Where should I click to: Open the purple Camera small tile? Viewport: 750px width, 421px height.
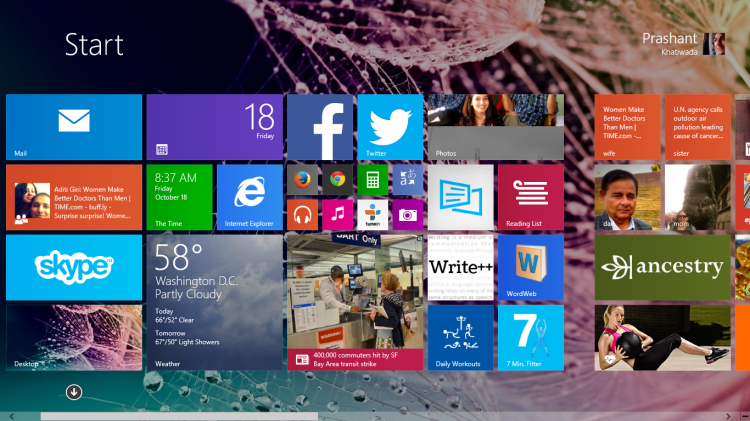point(408,215)
